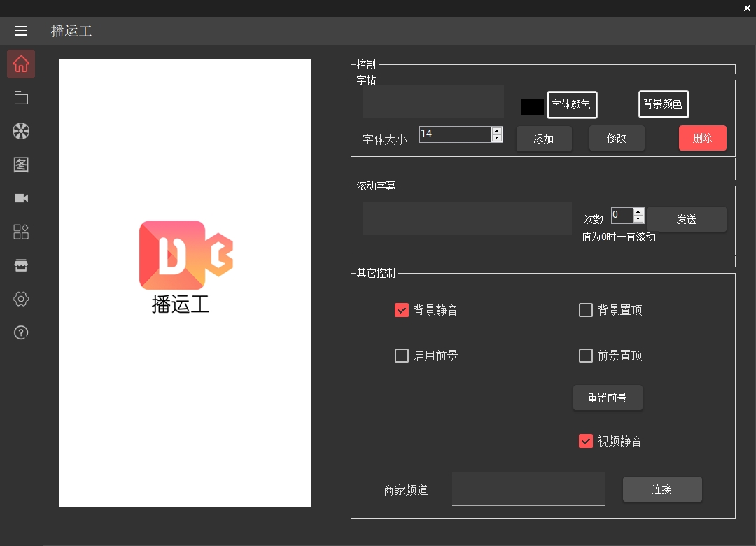Open the widgets grid icon page
Viewport: 756px width, 546px height.
(21, 232)
